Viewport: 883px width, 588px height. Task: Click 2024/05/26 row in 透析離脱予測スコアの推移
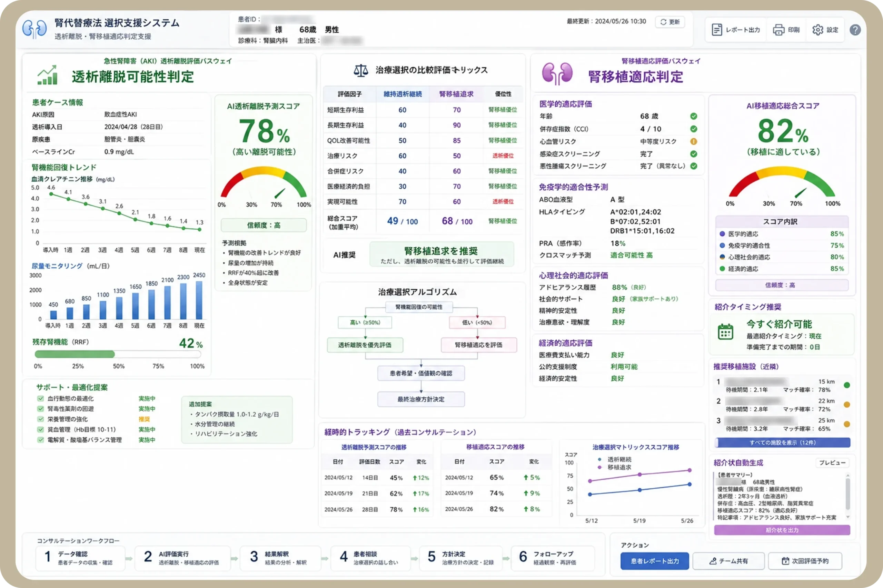click(x=377, y=510)
